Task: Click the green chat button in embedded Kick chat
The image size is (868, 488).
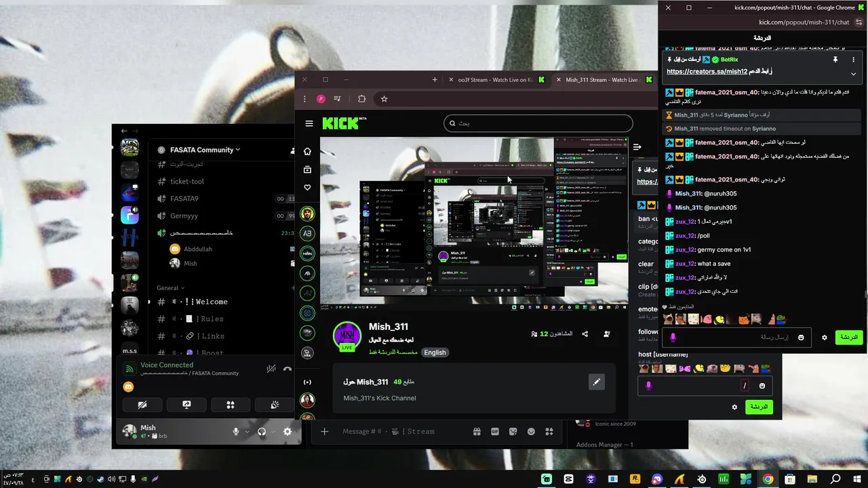Action: pyautogui.click(x=759, y=407)
